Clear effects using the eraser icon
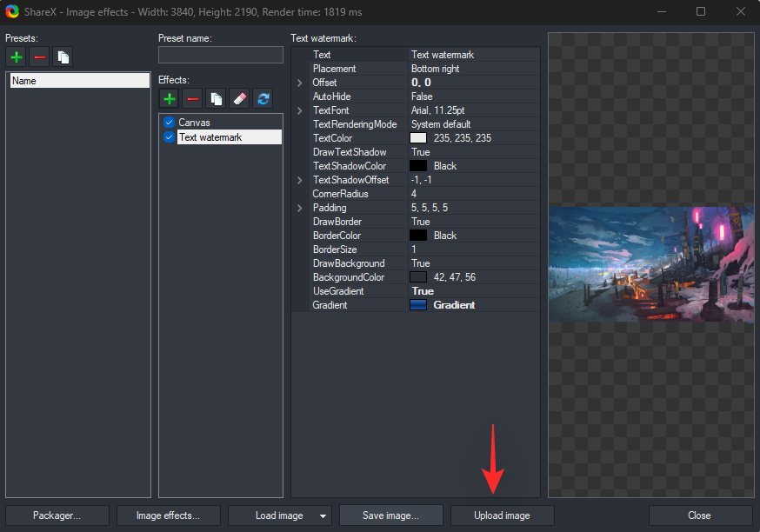Viewport: 760px width, 532px height. [x=239, y=98]
